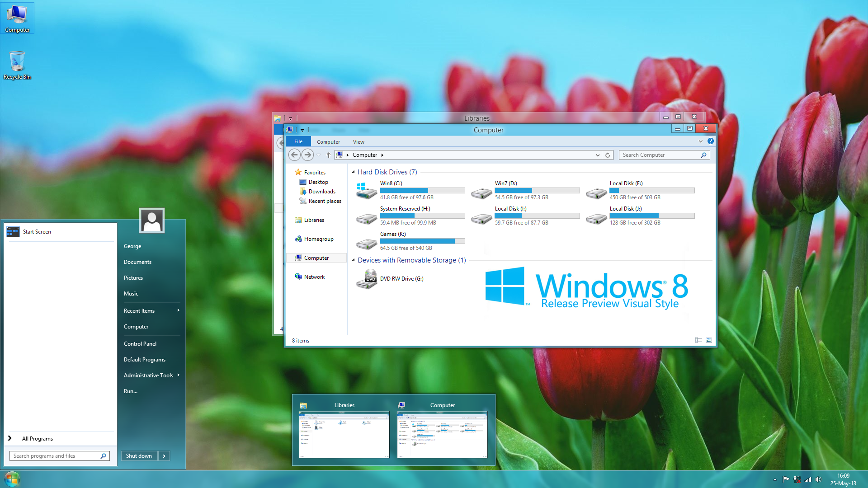Click the Windows Start orb

[12, 479]
